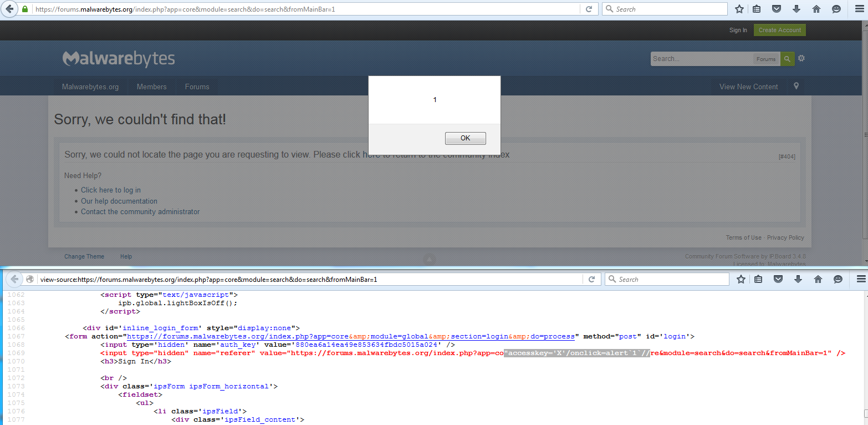Viewport: 868px width, 425px height.
Task: Open 'Contact the community administrator' link
Action: [x=140, y=211]
